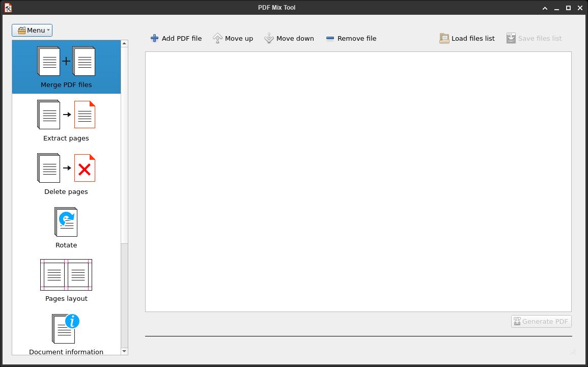Image resolution: width=588 pixels, height=367 pixels.
Task: Click the PDF Mix Tool app icon in title bar
Action: 8,8
